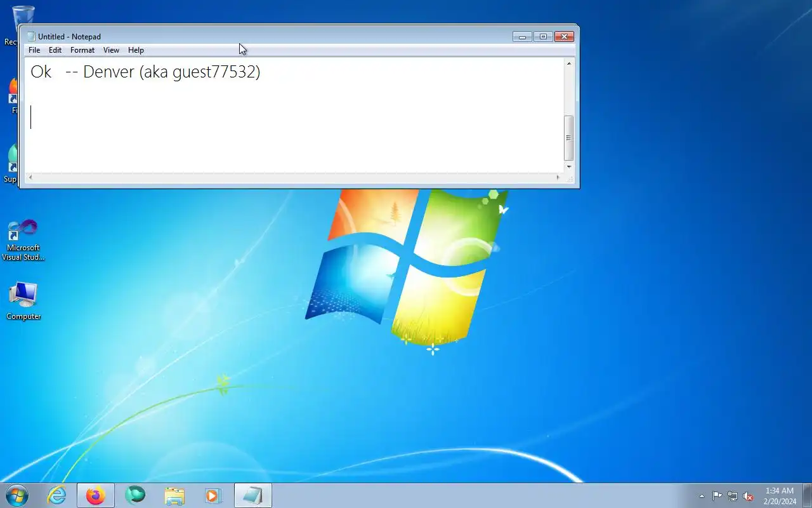Show hidden system tray icons arrow
Image resolution: width=812 pixels, height=508 pixels.
click(702, 496)
